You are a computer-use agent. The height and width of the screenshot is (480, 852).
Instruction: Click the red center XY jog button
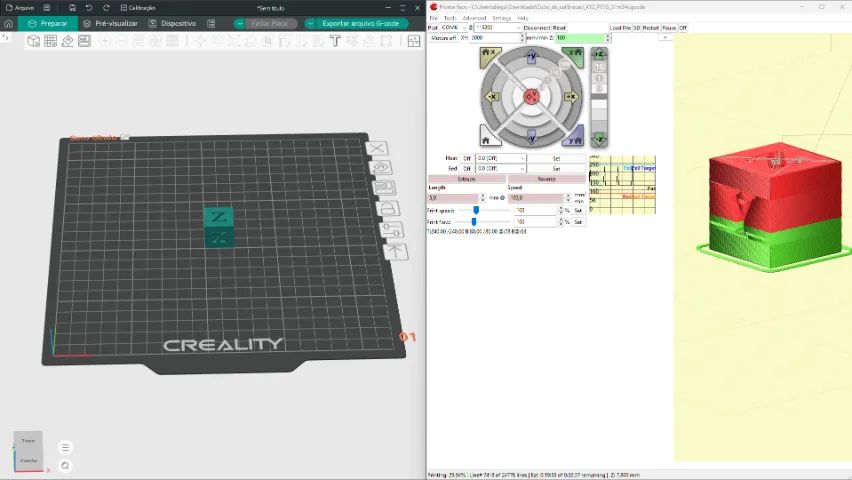click(531, 97)
